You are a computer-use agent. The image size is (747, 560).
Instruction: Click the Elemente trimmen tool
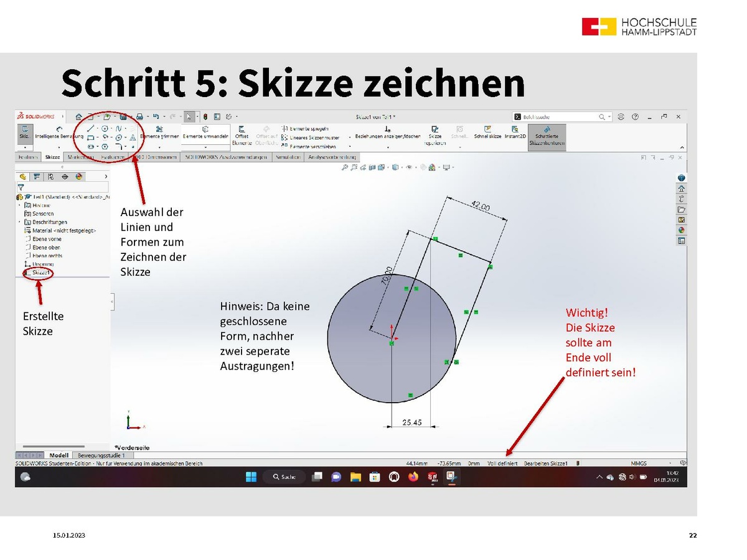(159, 131)
